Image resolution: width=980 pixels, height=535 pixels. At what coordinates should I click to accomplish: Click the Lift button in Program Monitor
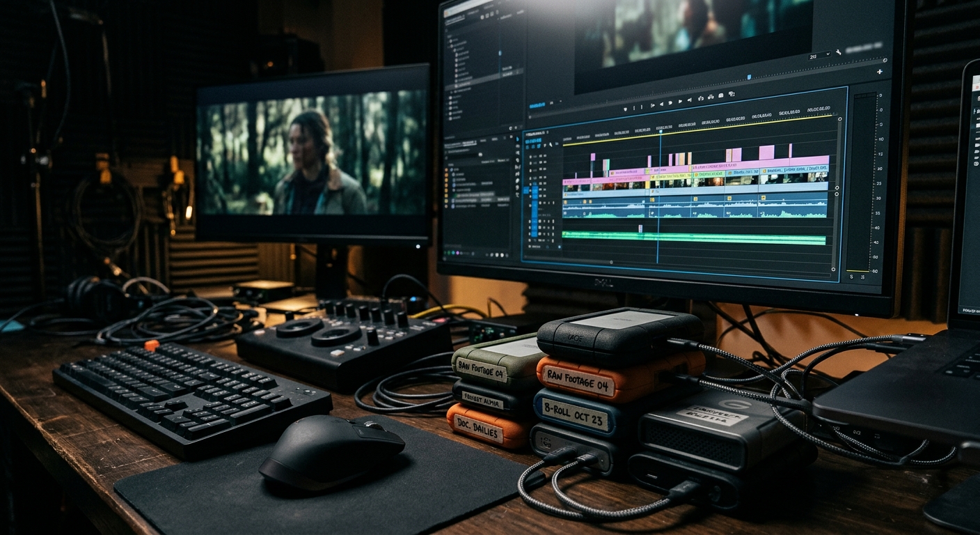[x=702, y=99]
